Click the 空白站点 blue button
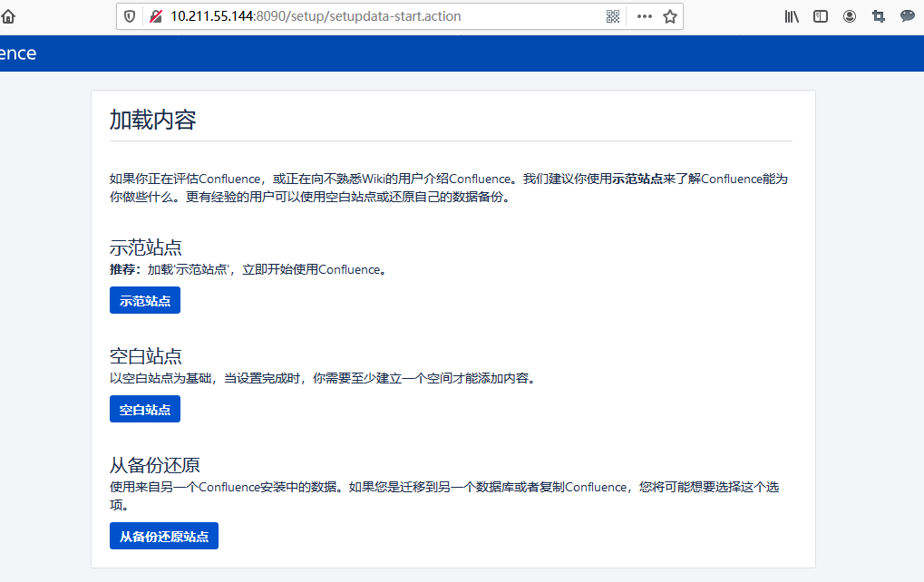Image resolution: width=924 pixels, height=582 pixels. click(x=145, y=409)
